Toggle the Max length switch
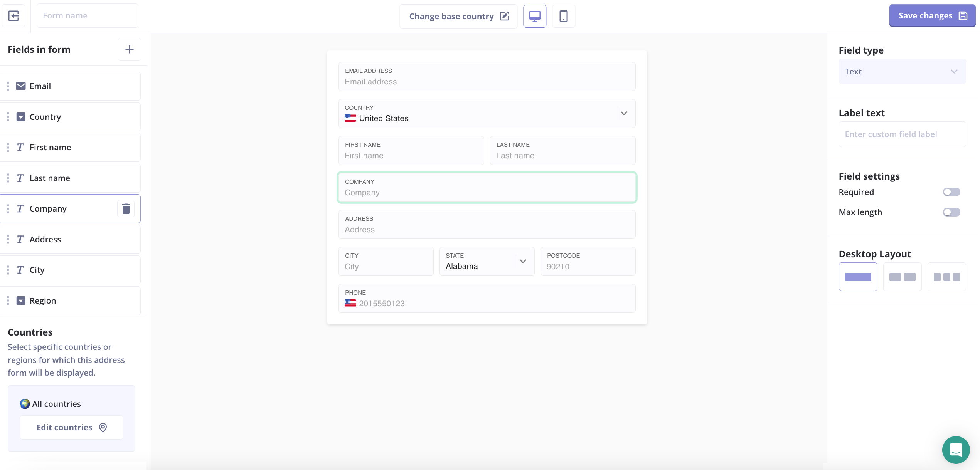Viewport: 980px width, 470px height. 951,212
